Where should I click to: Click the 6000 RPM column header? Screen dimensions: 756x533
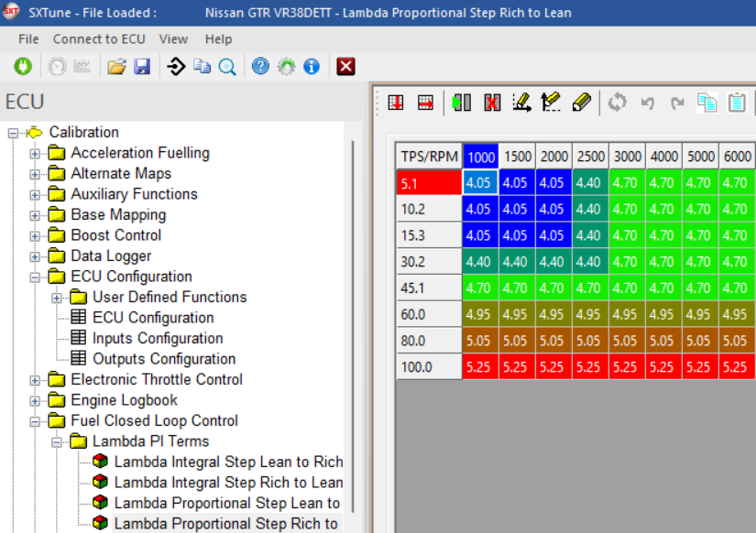737,156
